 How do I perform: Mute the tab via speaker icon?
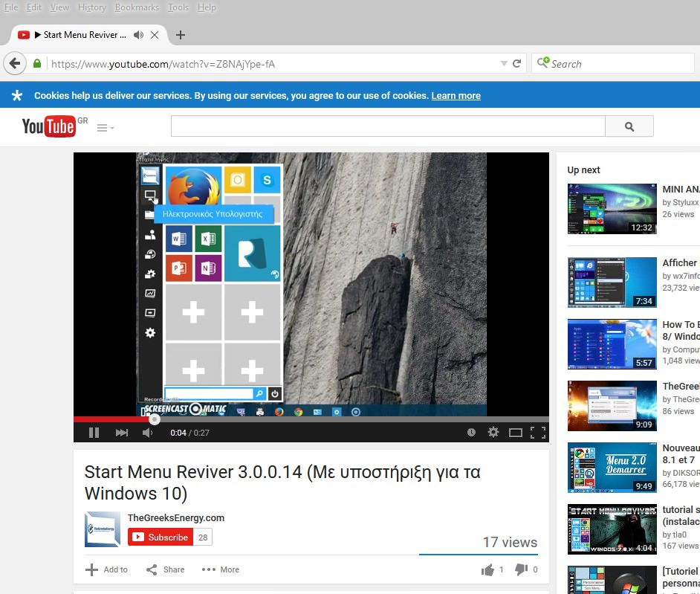click(138, 35)
